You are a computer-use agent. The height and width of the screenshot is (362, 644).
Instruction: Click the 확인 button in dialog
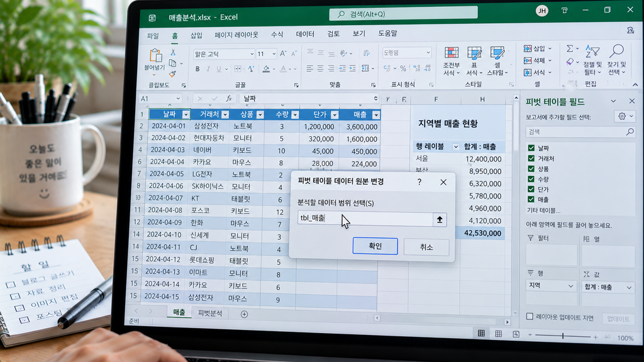(375, 246)
